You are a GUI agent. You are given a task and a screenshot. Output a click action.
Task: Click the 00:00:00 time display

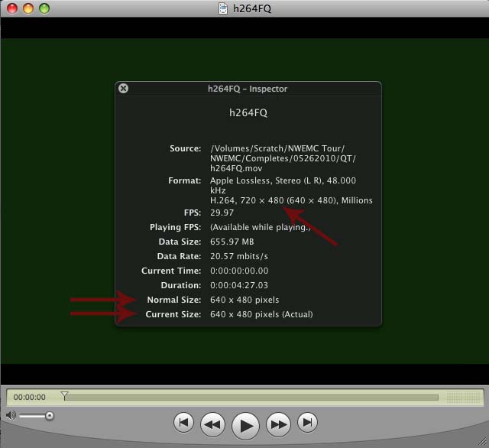click(29, 397)
